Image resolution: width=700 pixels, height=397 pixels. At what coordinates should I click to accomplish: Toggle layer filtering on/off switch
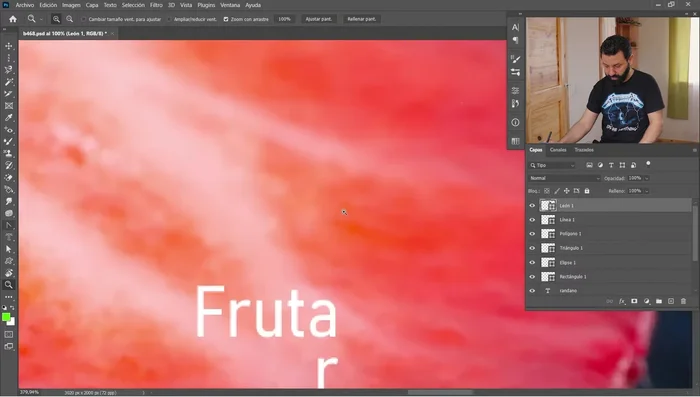(x=648, y=164)
